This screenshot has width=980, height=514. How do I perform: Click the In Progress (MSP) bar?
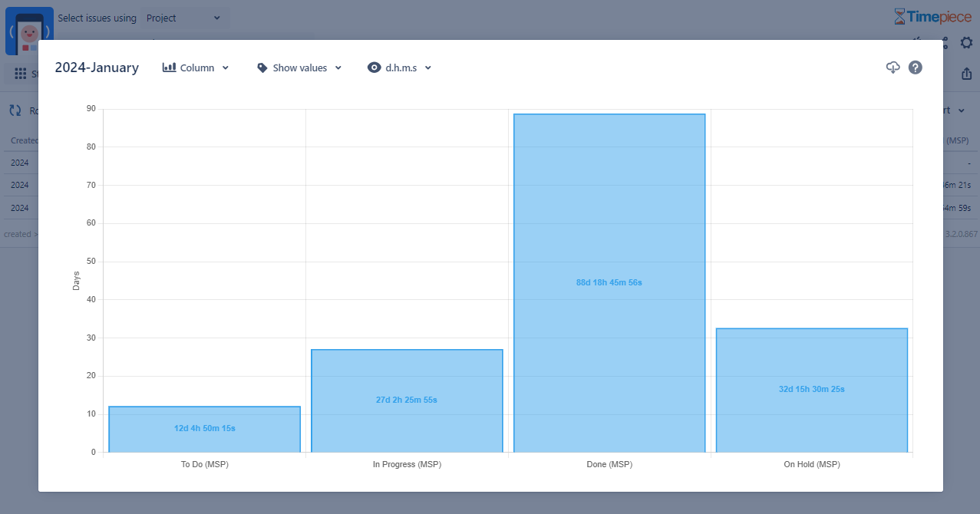407,400
